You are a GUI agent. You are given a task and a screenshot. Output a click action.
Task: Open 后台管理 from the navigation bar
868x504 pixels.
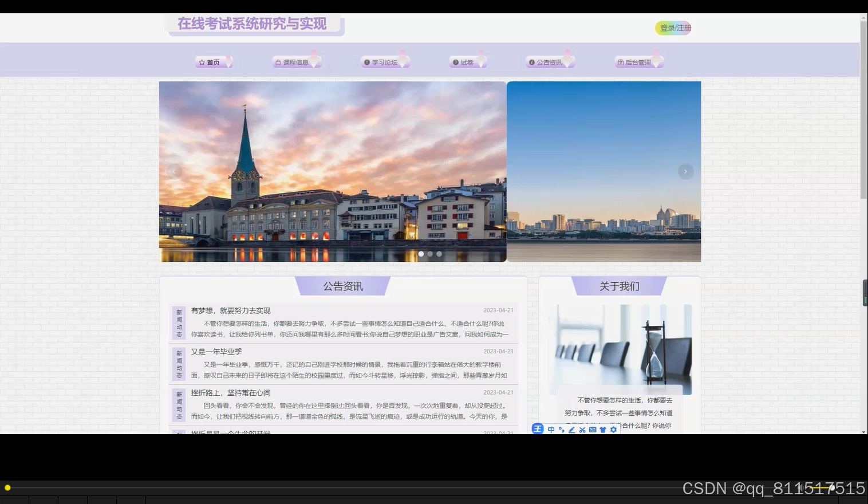click(x=638, y=62)
